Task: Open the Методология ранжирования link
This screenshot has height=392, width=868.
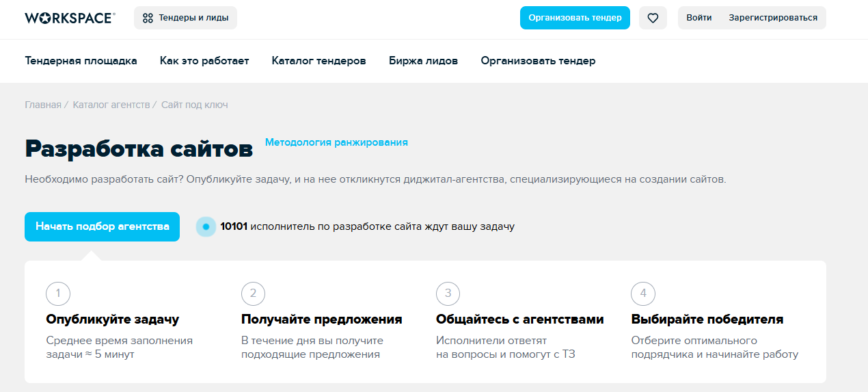Action: tap(336, 142)
